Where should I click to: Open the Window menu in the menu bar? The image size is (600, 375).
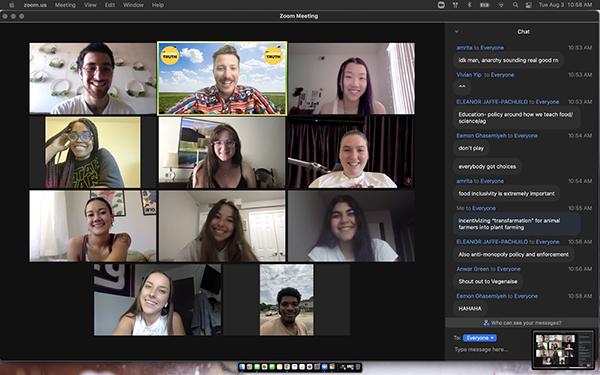133,5
